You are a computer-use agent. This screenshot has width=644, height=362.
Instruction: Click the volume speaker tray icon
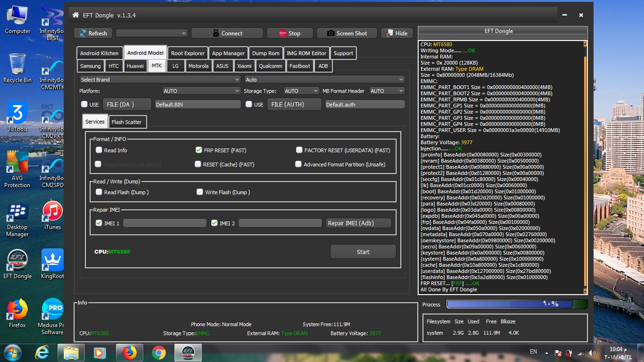point(592,353)
